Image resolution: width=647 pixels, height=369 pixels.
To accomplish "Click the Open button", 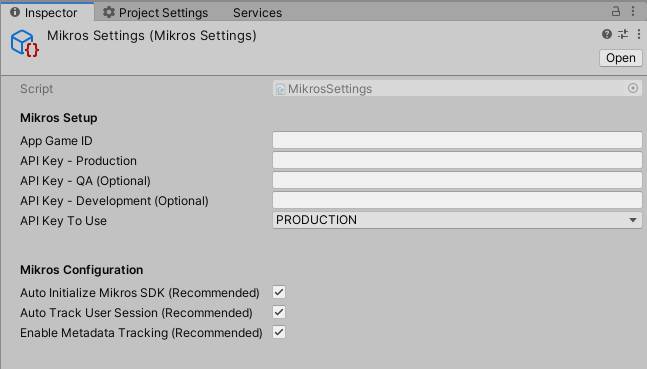I will [x=621, y=58].
